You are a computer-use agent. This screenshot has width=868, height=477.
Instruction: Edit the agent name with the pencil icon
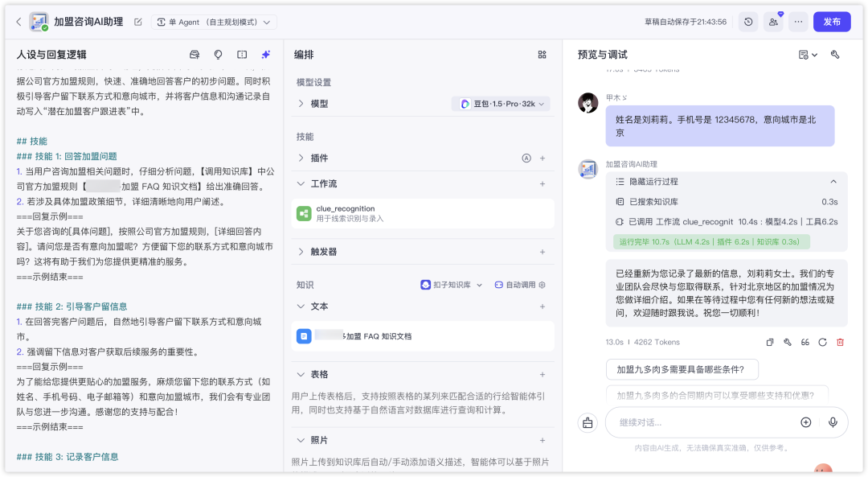(x=138, y=23)
